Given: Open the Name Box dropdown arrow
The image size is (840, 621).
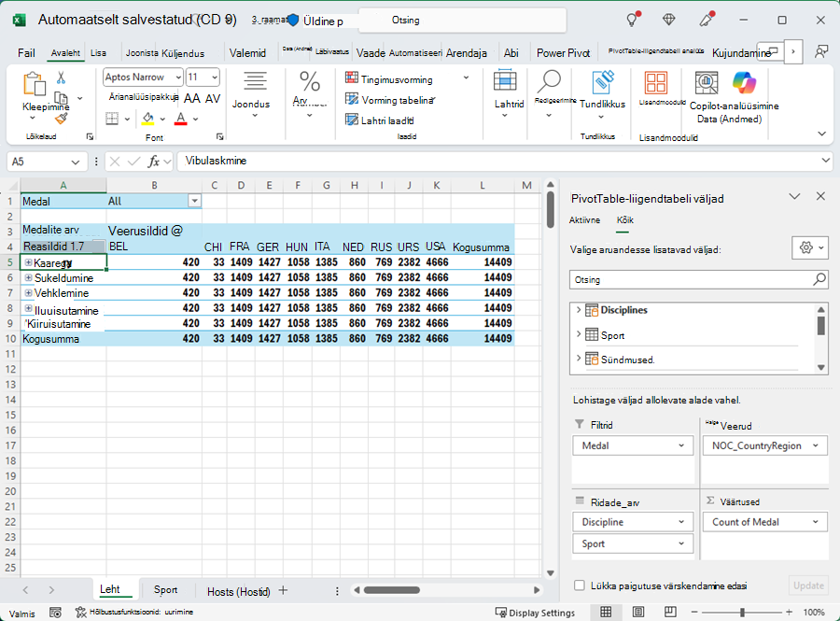Looking at the screenshot, I should click(75, 162).
